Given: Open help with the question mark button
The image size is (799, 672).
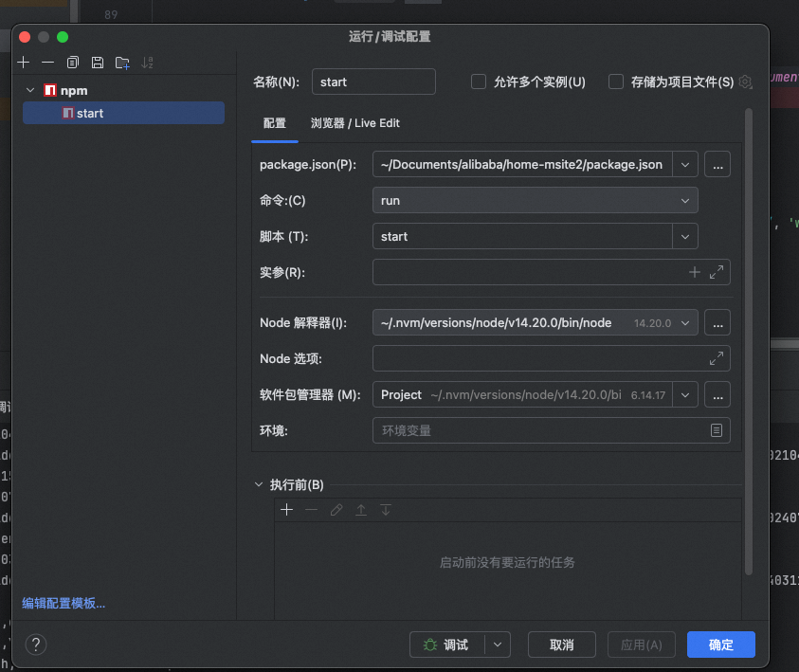Looking at the screenshot, I should pos(36,645).
